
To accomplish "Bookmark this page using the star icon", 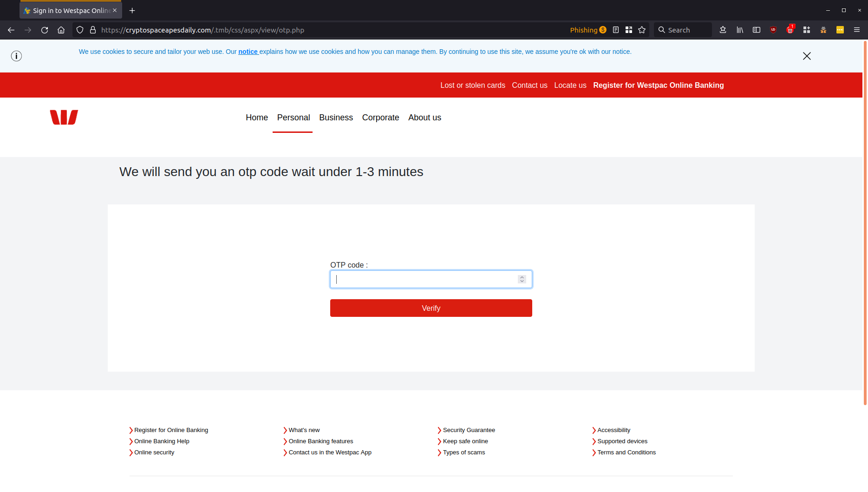I will coord(641,29).
